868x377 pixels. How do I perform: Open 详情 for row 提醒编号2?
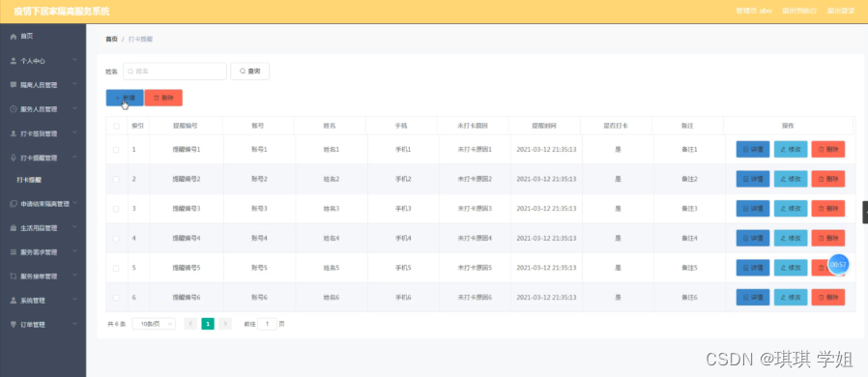(x=752, y=179)
